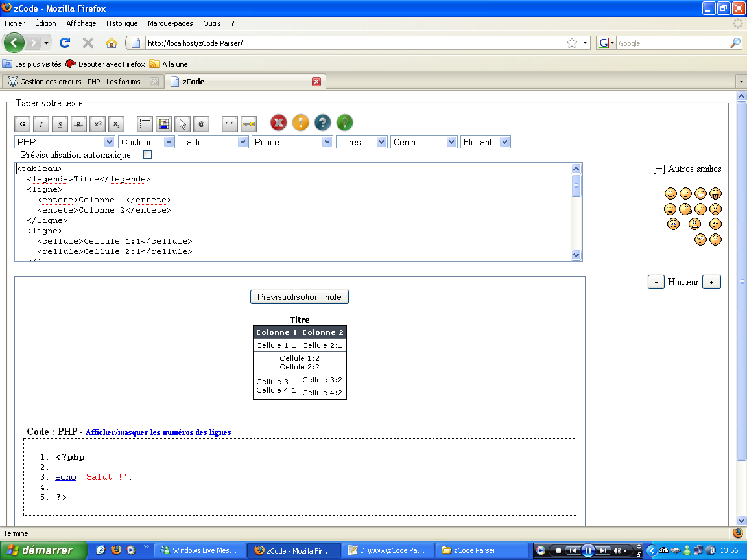Open the Couleur dropdown

point(146,141)
